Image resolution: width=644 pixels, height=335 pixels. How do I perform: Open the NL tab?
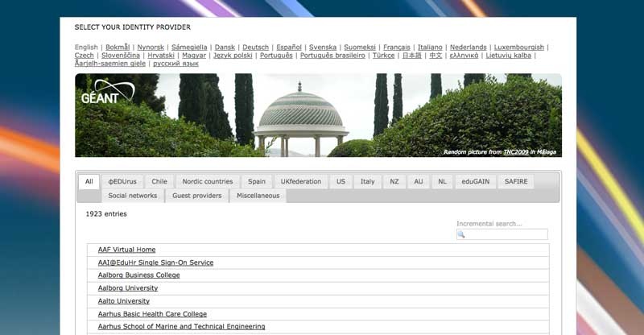(x=442, y=182)
